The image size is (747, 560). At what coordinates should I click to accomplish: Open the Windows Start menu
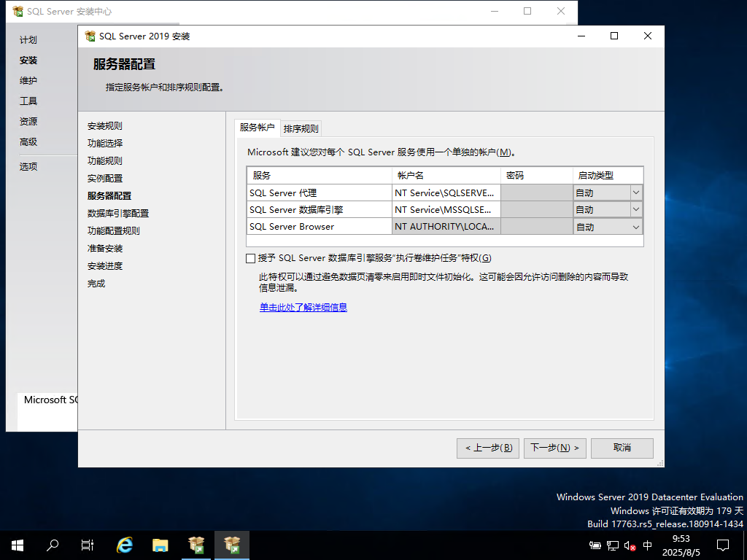click(x=18, y=545)
